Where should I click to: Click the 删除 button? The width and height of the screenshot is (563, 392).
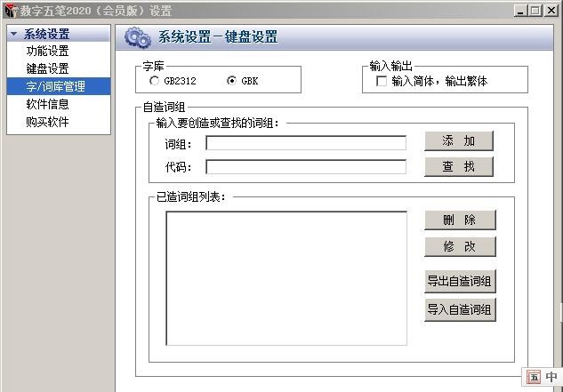tap(460, 220)
